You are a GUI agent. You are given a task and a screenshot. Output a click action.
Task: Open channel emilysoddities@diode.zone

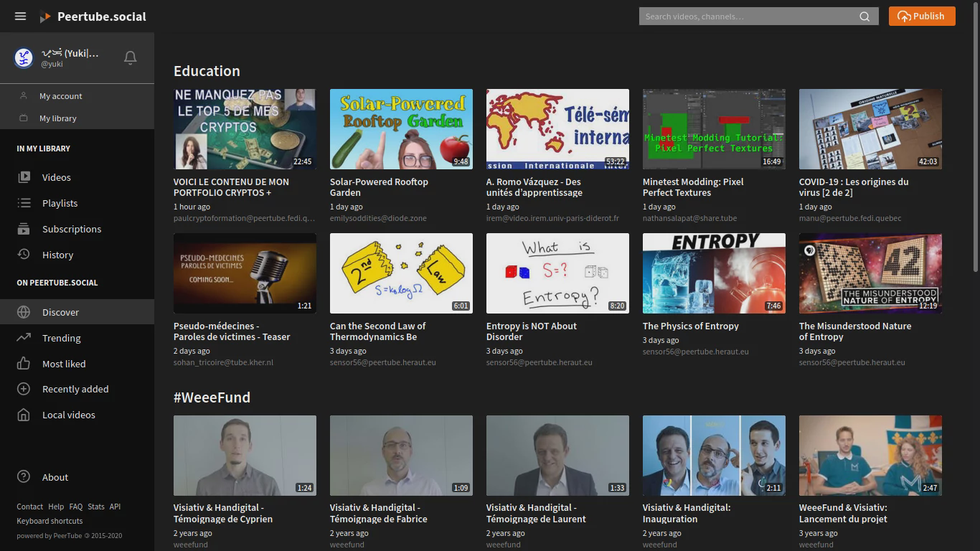(x=378, y=218)
